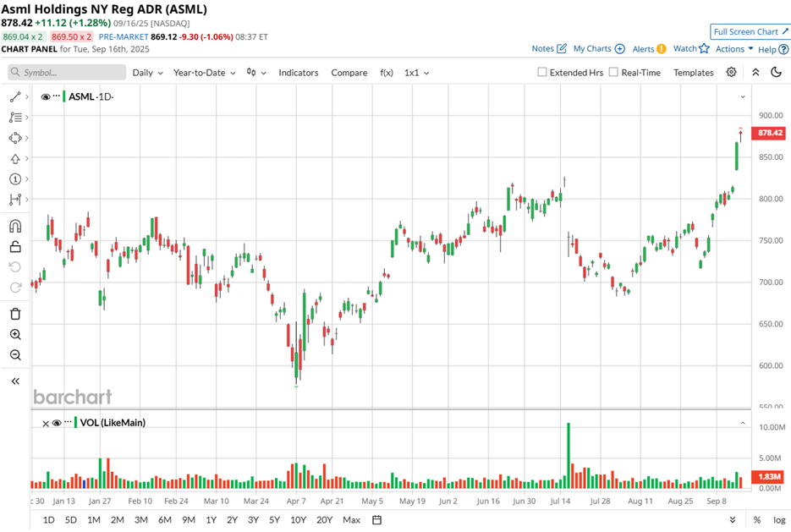The image size is (791, 532).
Task: Zoom in on the chart
Action: coord(15,334)
